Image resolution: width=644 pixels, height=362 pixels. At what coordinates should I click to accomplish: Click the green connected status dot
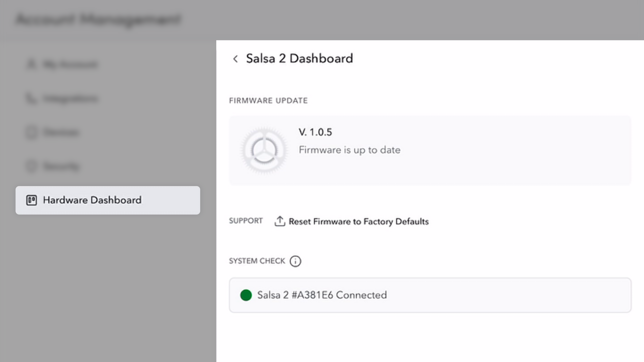click(246, 295)
